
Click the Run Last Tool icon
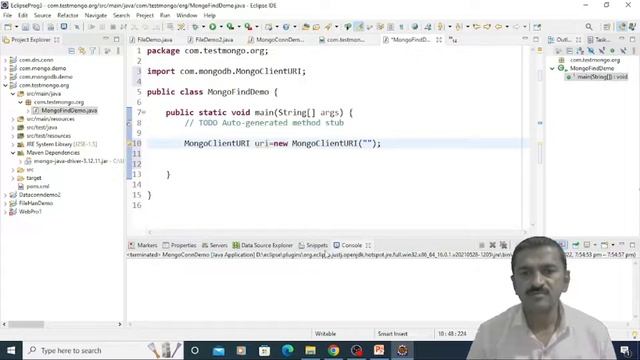pos(248,27)
